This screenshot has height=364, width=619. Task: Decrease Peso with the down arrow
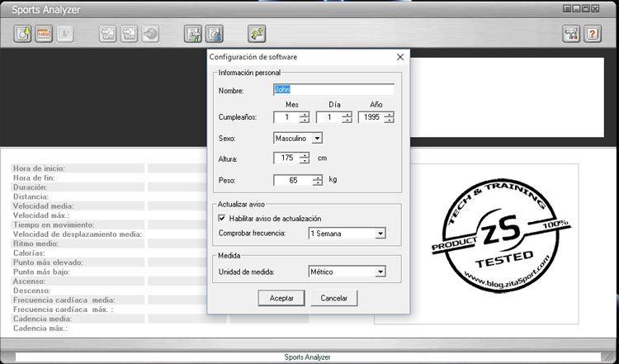coord(318,183)
